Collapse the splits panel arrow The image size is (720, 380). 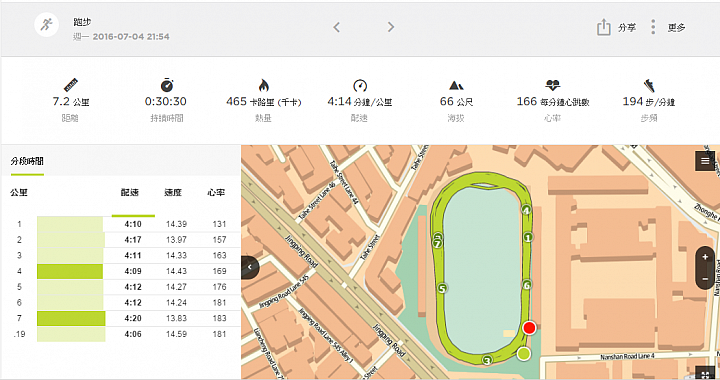coord(250,267)
